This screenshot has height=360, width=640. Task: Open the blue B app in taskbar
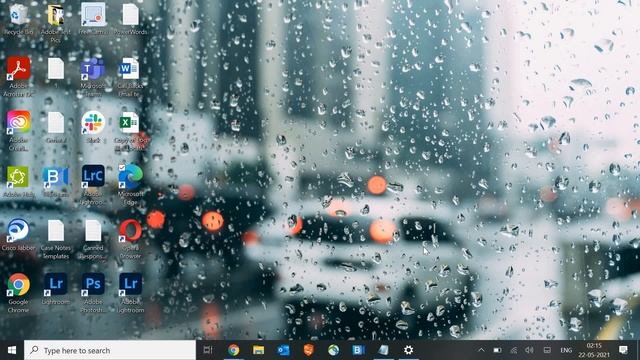358,350
